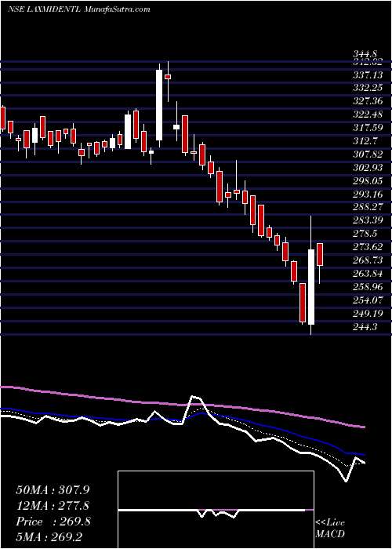Image resolution: width=392 pixels, height=549 pixels.
Task: Click the tall white candle reaching 342
Action: pyautogui.click(x=159, y=105)
